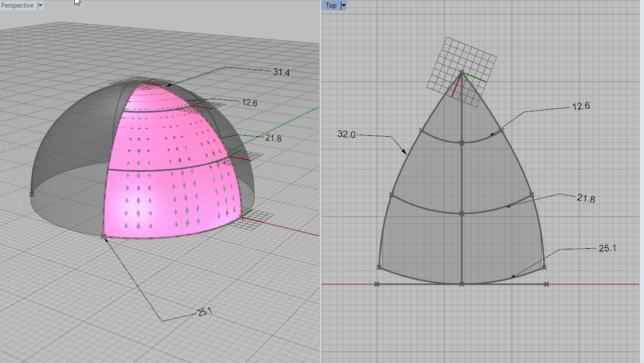Viewport: 644px width, 363px height.
Task: Click the 21.8 label in Perspective view
Action: coord(273,138)
